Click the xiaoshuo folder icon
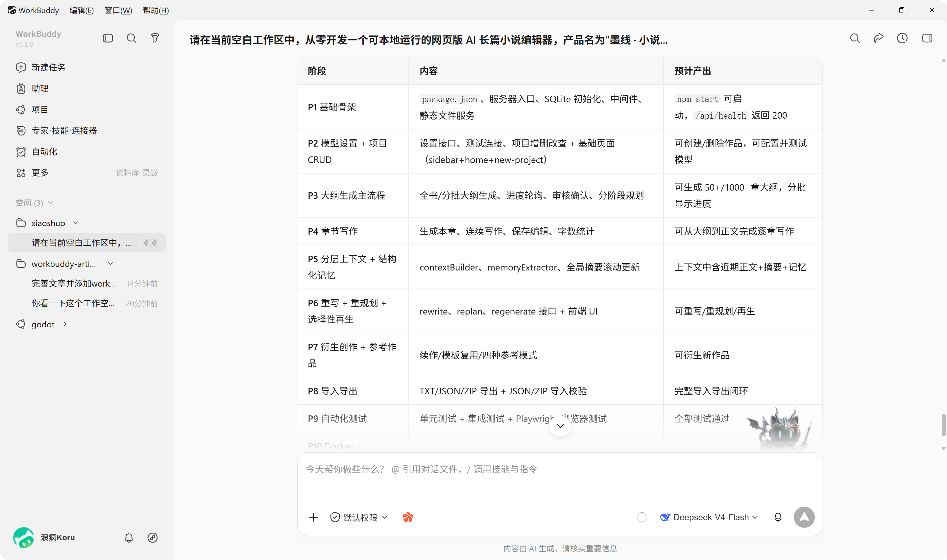The height and width of the screenshot is (560, 947). tap(21, 223)
